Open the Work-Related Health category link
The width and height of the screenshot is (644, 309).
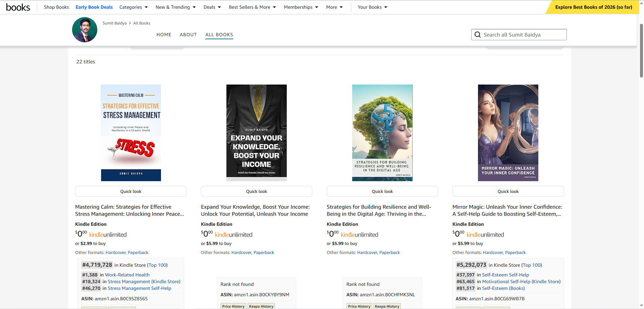127,275
